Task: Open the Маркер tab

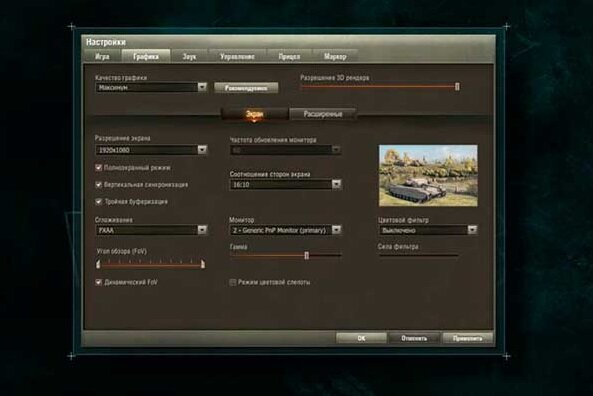Action: tap(335, 56)
